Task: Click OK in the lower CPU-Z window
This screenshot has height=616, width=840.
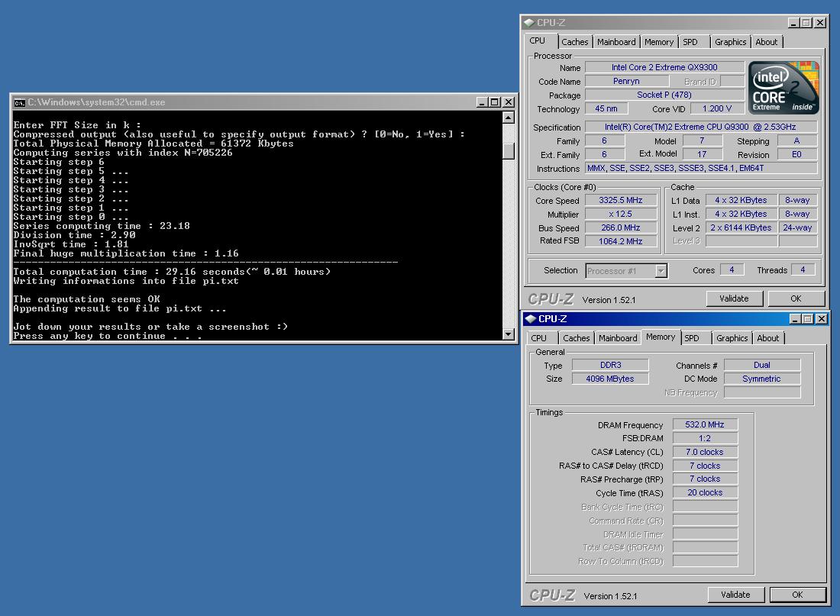Action: 798,595
